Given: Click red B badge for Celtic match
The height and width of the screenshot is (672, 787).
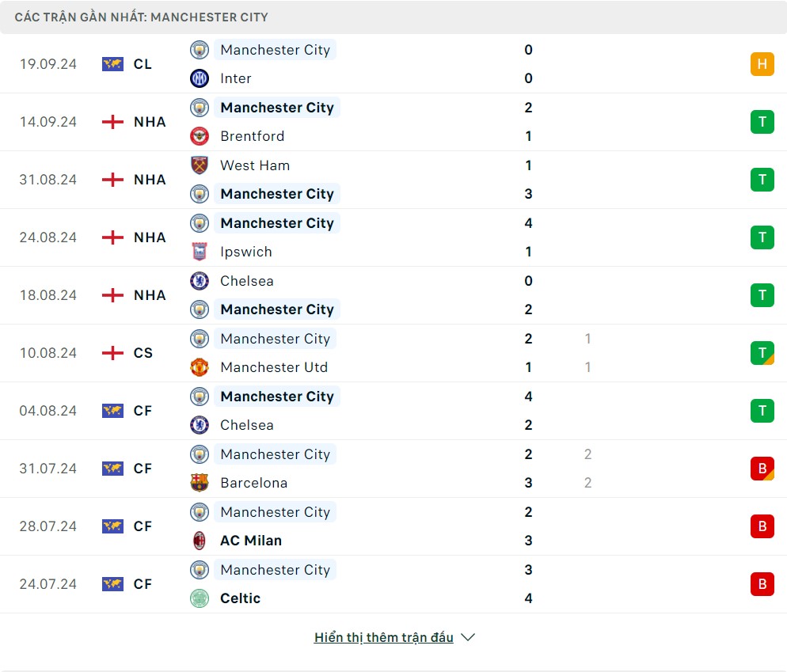Looking at the screenshot, I should click(x=762, y=584).
